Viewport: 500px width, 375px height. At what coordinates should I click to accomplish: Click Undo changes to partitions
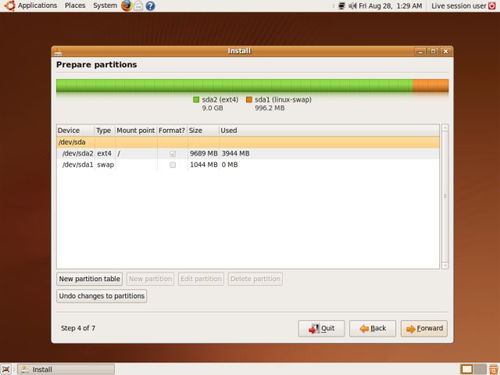click(102, 296)
